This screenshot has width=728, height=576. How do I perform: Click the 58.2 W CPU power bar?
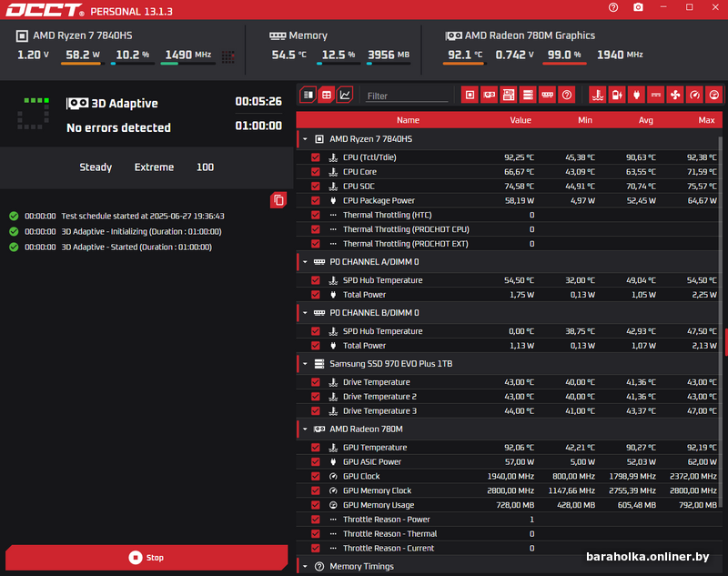(83, 64)
